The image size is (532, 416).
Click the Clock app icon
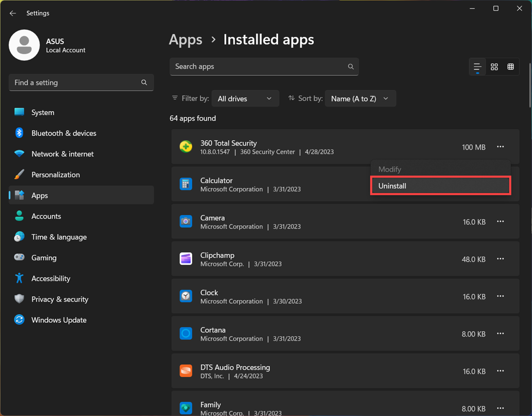point(186,296)
